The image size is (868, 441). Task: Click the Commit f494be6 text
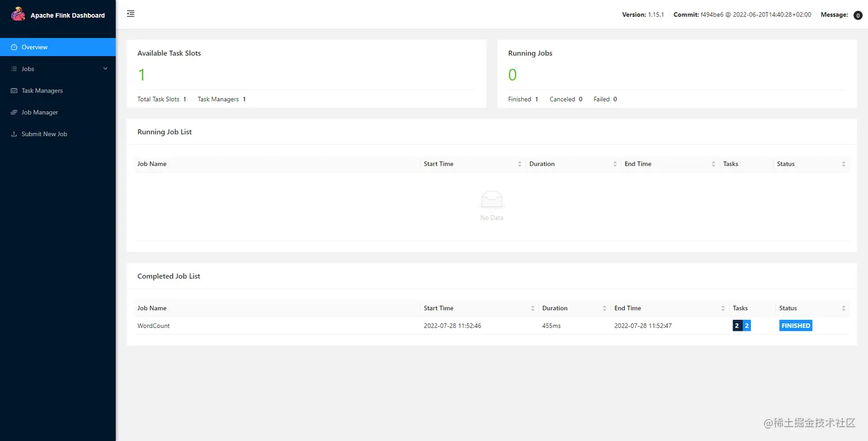(742, 15)
